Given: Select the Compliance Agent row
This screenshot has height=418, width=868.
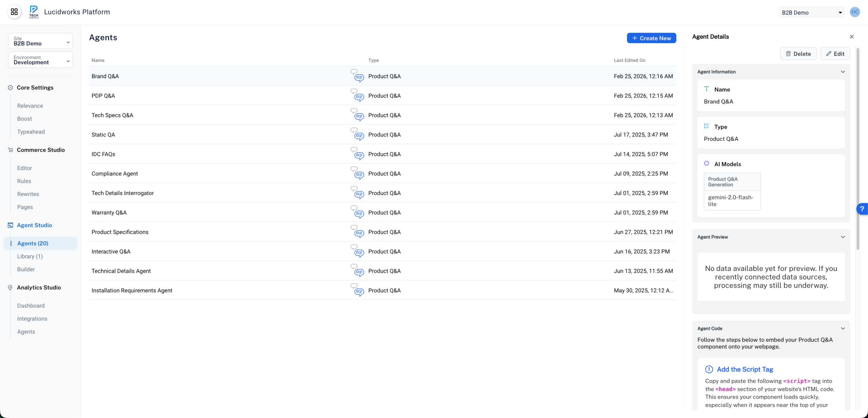Looking at the screenshot, I should click(x=382, y=173).
